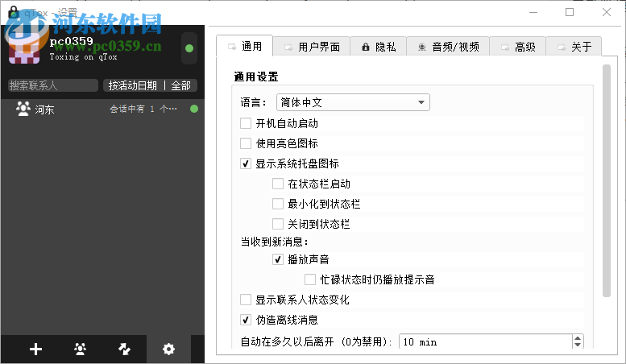Enable 忙碌状态时仍播放提示音 checkbox
This screenshot has height=364, width=626.
pos(310,279)
